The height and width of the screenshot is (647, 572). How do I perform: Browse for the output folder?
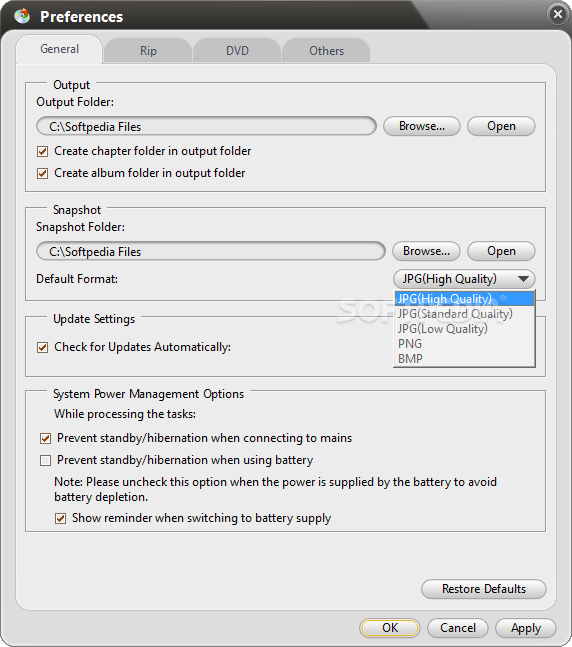[x=422, y=126]
